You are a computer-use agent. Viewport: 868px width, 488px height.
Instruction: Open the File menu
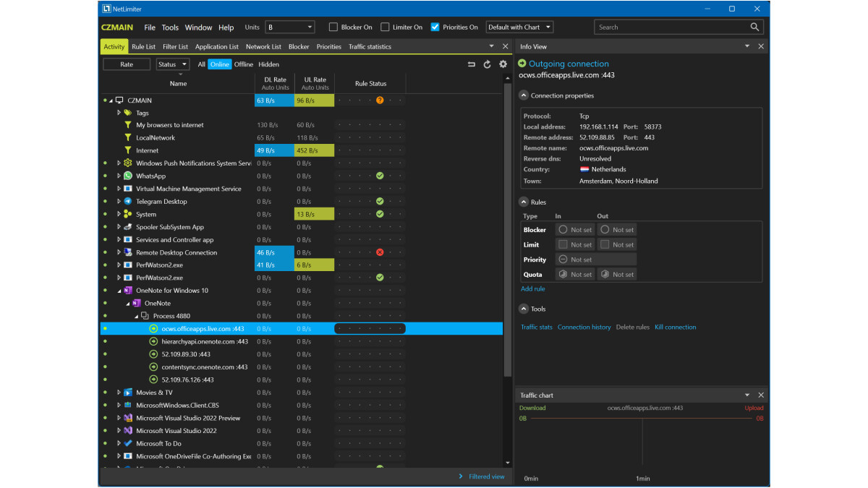point(150,27)
